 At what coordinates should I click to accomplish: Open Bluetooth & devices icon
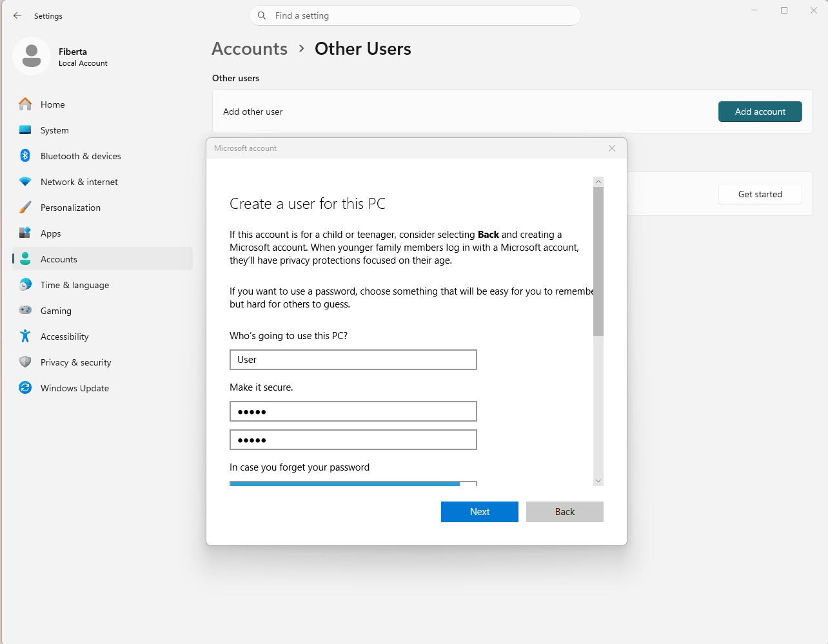25,156
